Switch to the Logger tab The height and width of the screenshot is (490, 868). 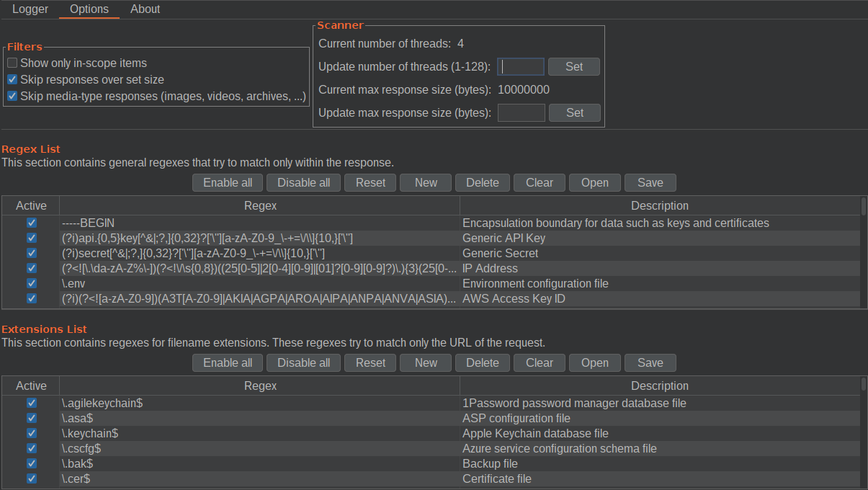(x=30, y=9)
